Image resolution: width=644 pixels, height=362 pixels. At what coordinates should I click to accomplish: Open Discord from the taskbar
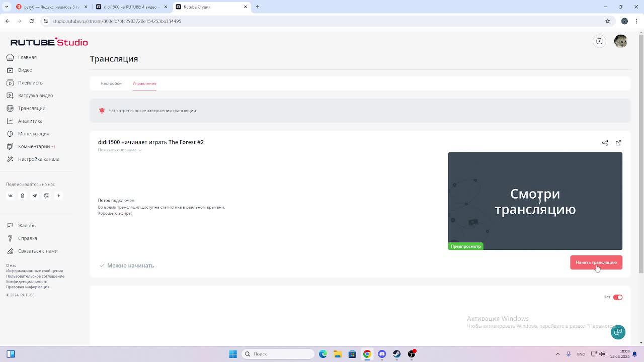click(382, 354)
